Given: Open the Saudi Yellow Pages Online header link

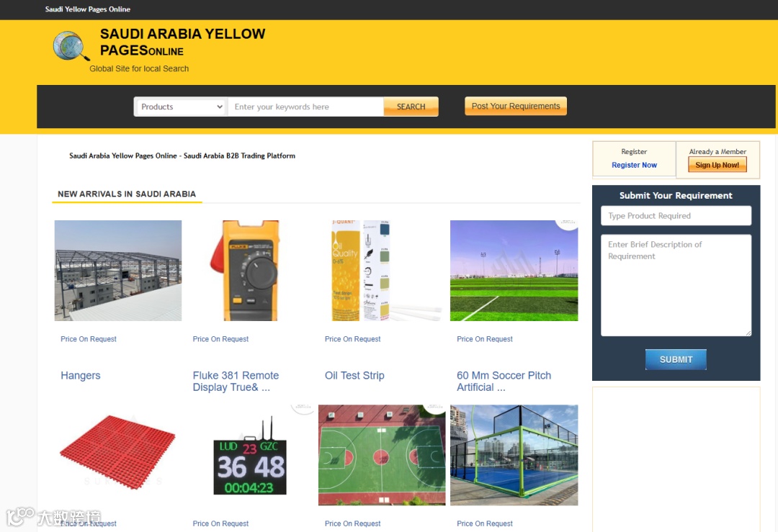Looking at the screenshot, I should [88, 9].
